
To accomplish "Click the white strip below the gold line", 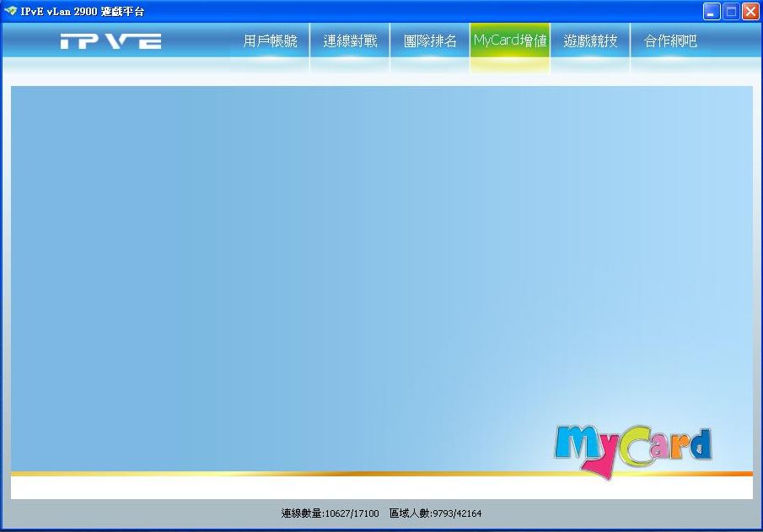I will coord(381,488).
